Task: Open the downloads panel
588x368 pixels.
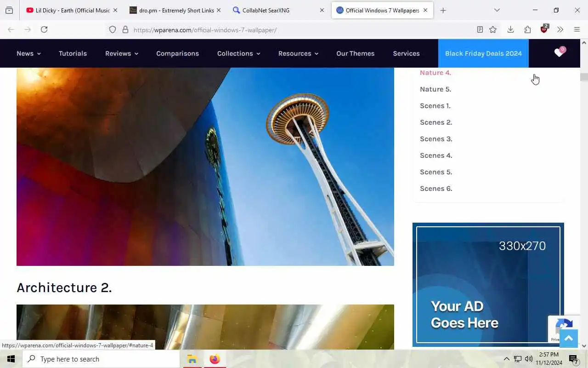Action: point(510,29)
